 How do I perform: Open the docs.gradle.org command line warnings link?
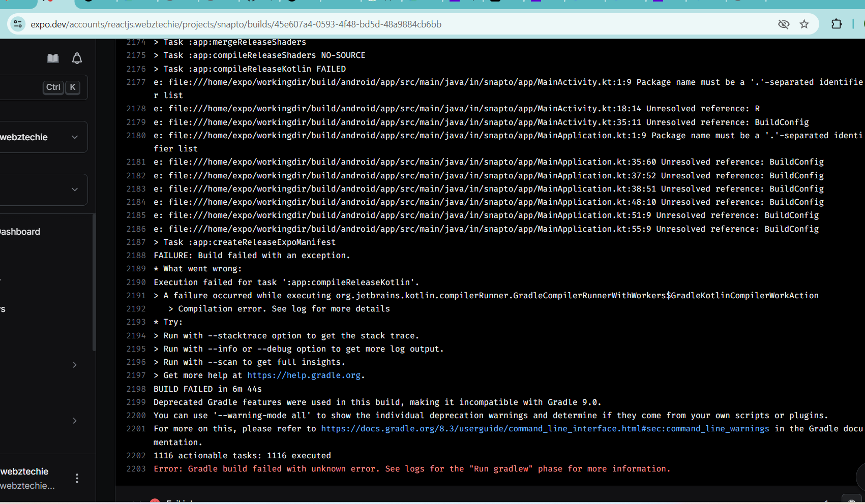pyautogui.click(x=545, y=429)
